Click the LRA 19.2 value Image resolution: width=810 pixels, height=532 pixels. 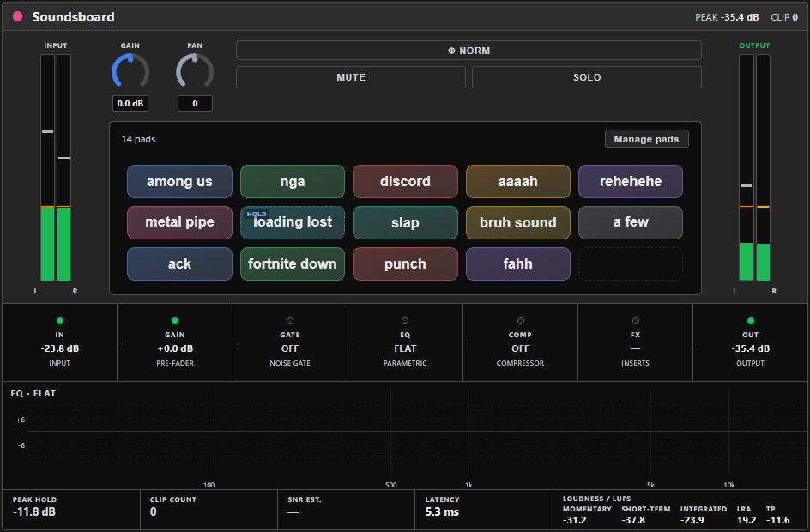[x=747, y=520]
